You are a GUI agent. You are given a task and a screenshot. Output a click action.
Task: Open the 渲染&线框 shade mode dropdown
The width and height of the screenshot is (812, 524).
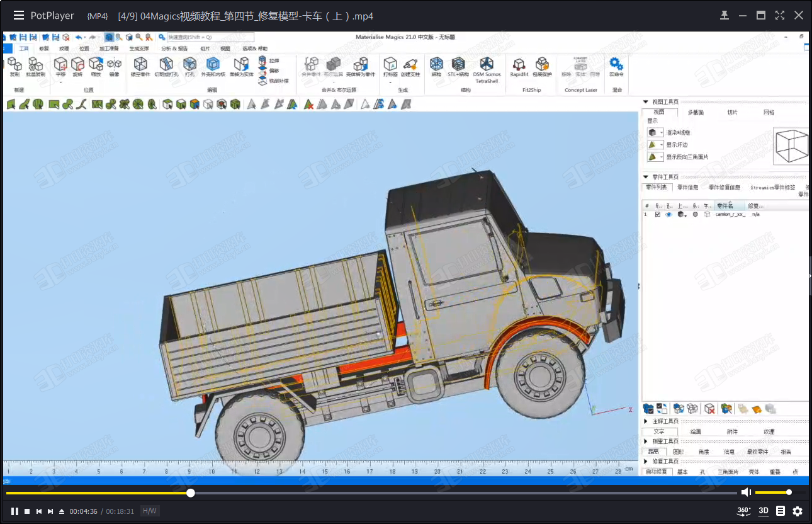pos(662,133)
